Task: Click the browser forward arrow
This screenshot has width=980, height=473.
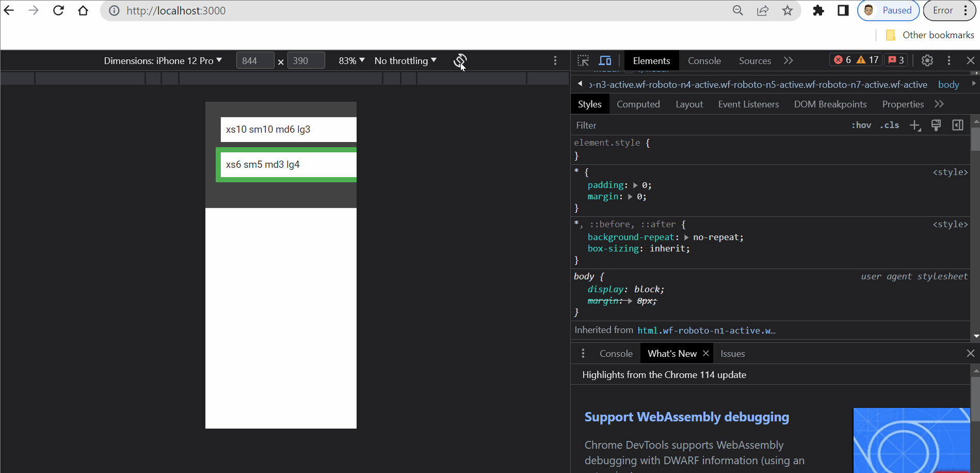Action: tap(34, 10)
